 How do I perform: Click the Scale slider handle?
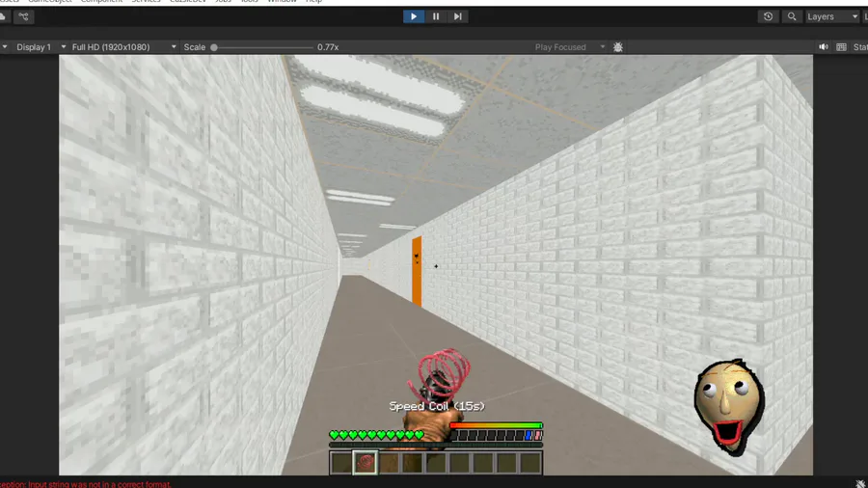click(x=214, y=47)
